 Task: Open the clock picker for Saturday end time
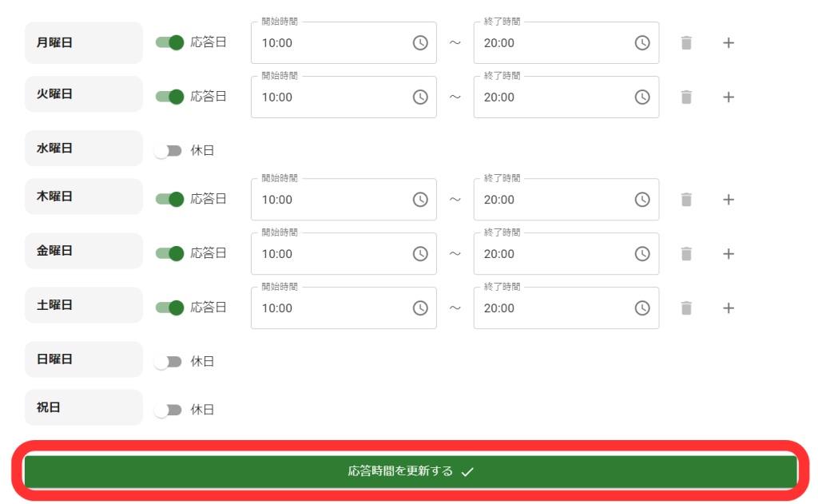642,308
